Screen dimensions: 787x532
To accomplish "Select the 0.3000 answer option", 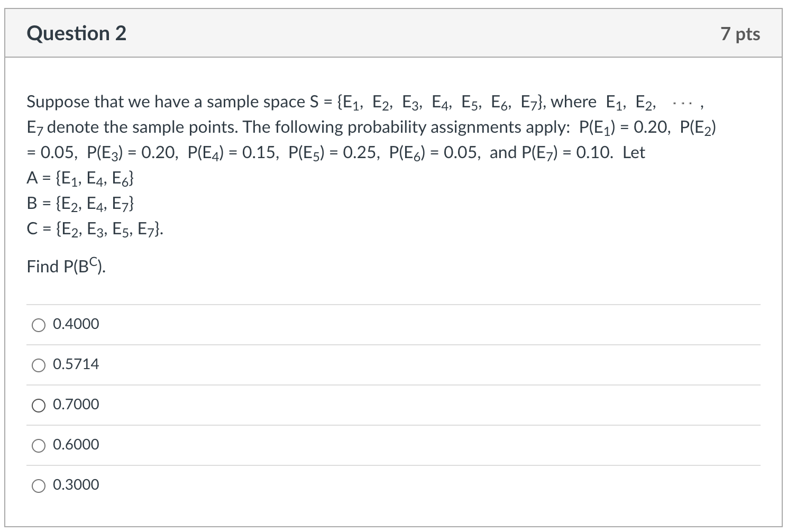I will click(x=76, y=485).
